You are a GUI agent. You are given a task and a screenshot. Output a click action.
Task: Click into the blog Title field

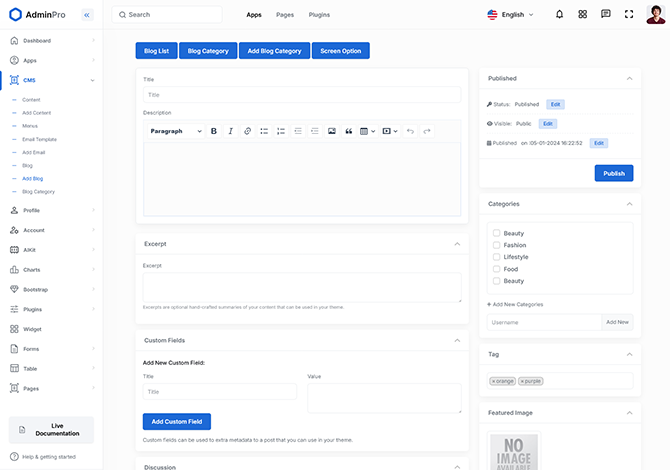pos(301,95)
